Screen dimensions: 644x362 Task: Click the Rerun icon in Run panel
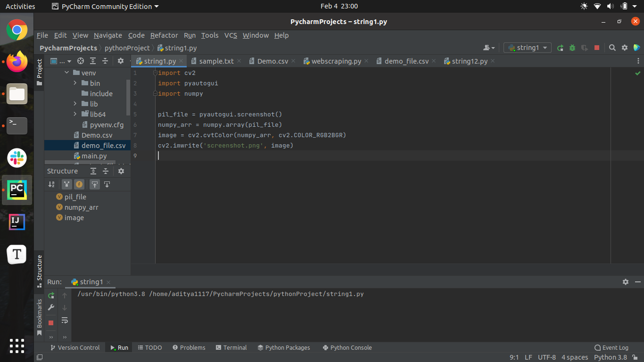coord(51,296)
